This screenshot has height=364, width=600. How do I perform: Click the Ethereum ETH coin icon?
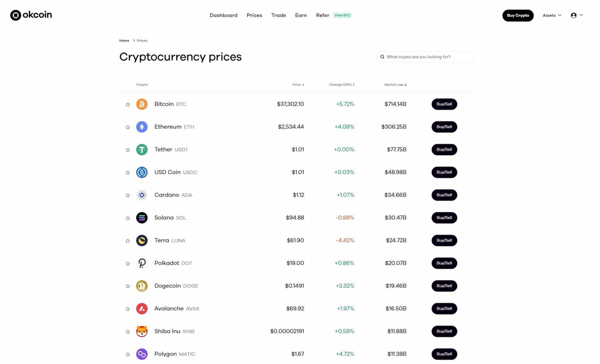142,126
